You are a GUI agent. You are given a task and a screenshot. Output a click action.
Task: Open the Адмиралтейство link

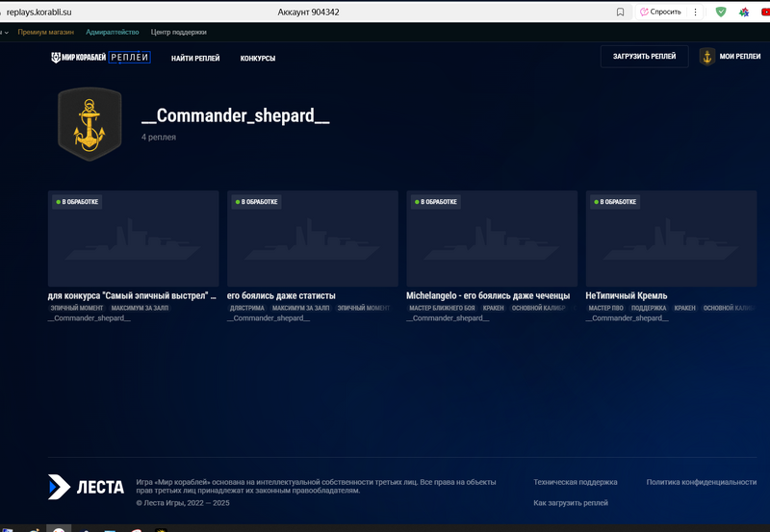click(113, 32)
